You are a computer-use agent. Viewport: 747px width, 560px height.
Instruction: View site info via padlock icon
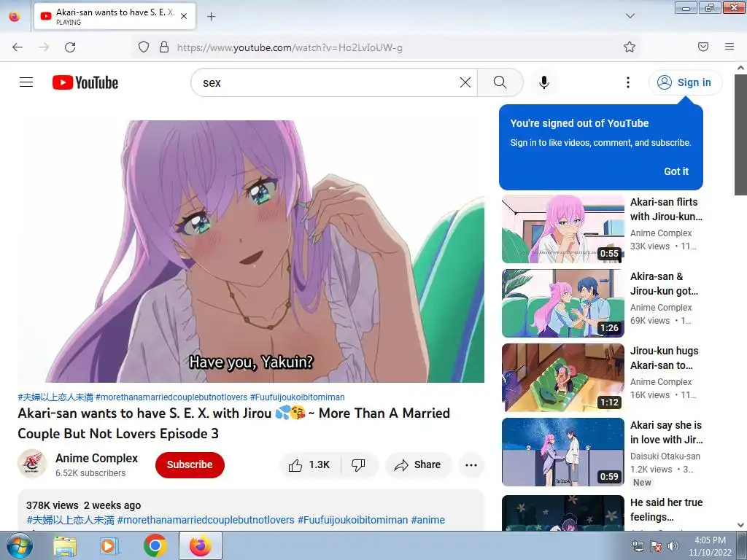[164, 47]
